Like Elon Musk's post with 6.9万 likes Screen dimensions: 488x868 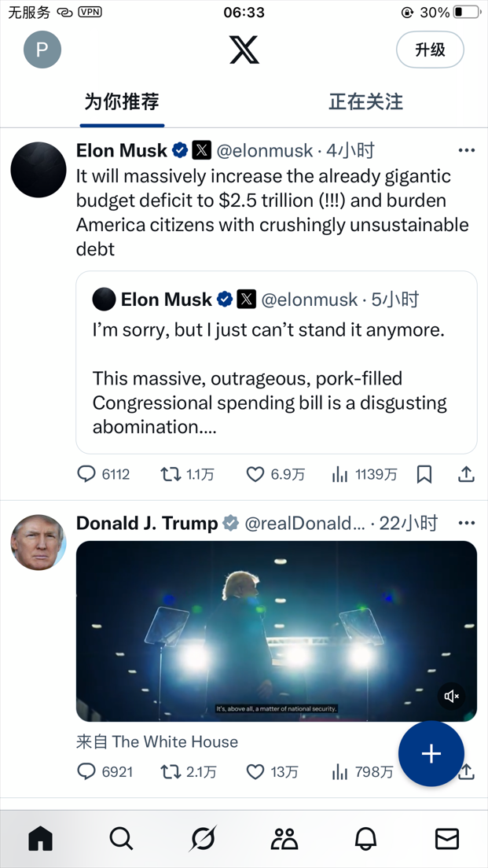pos(255,474)
